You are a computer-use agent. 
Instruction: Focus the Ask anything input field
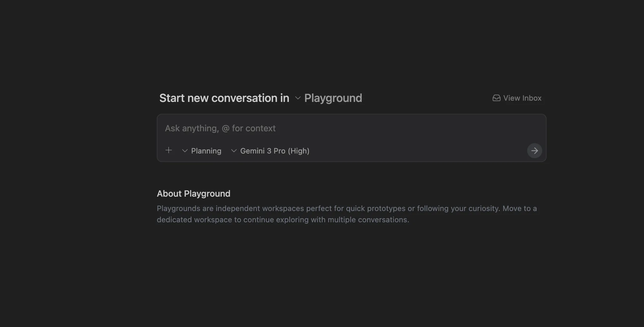pos(344,128)
